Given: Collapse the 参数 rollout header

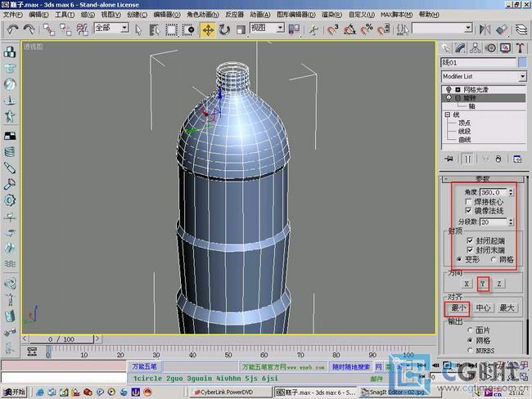Looking at the screenshot, I should (483, 179).
